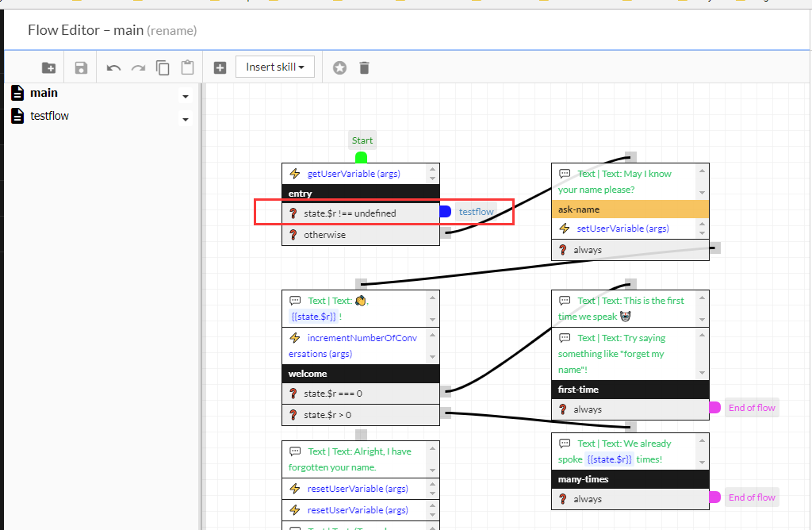Screen dimensions: 812x530
Task: Click the rename link beside the flow title
Action: (173, 31)
